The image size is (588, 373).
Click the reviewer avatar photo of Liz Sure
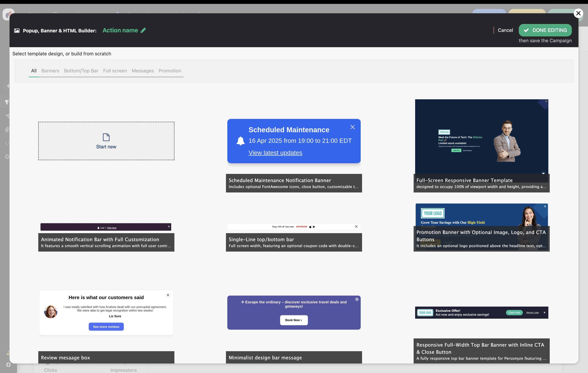point(51,312)
